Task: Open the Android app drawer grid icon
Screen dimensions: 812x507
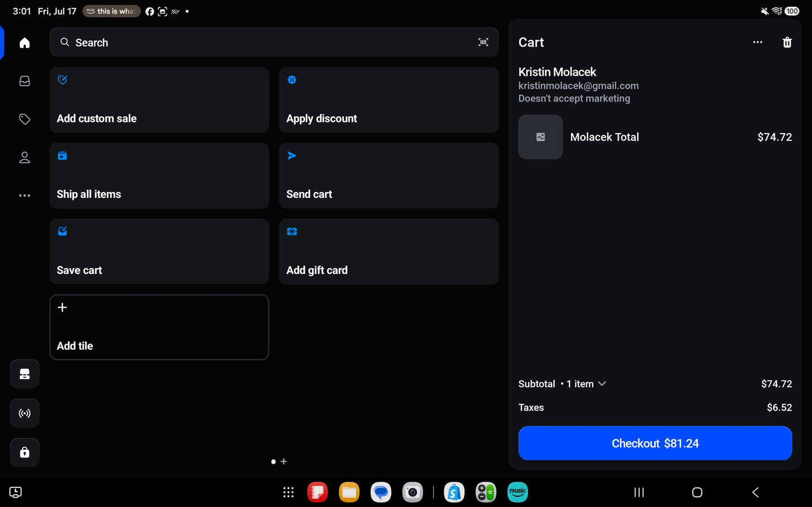Action: click(x=288, y=492)
